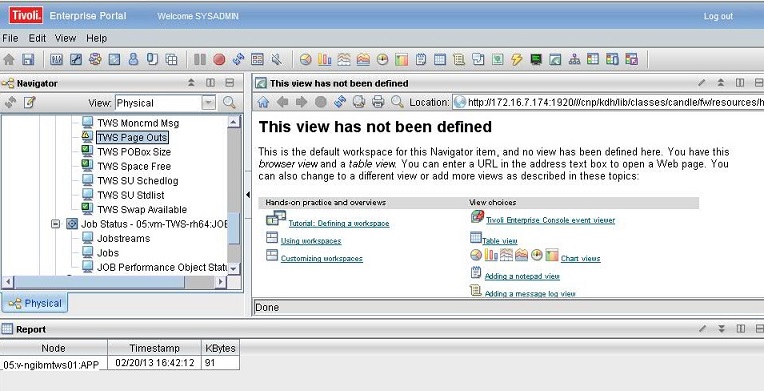Click the browser view search magnifier icon
764x391 pixels.
pos(398,102)
